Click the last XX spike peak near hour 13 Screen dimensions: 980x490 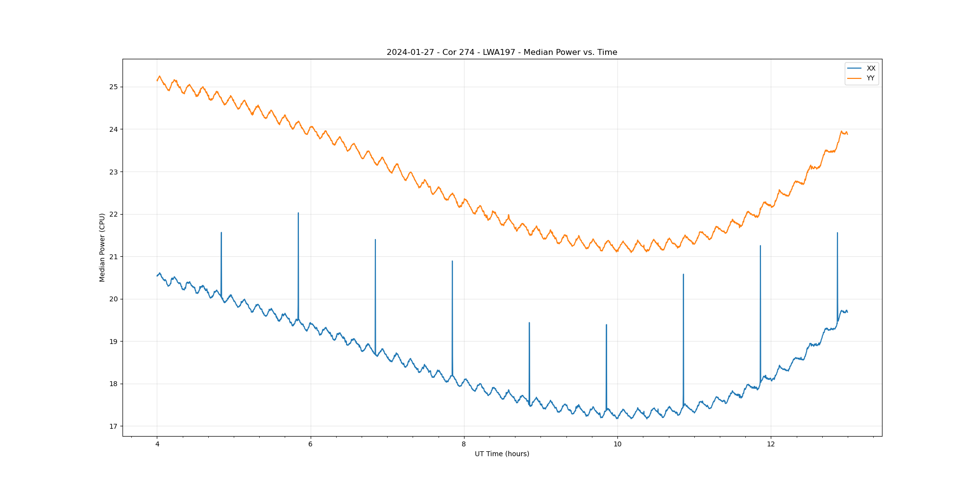point(837,233)
